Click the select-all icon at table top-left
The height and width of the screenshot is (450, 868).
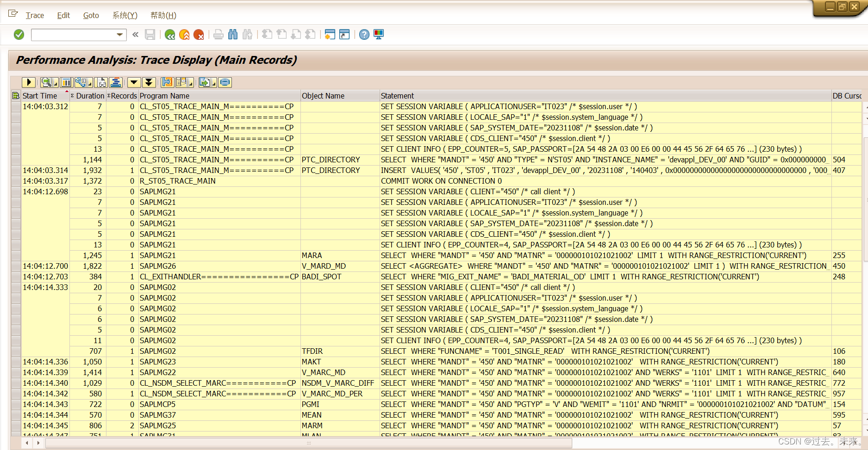point(16,96)
